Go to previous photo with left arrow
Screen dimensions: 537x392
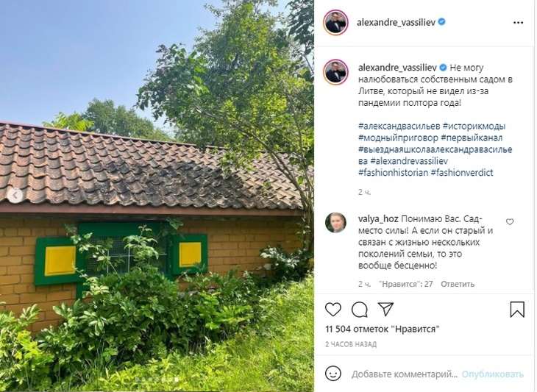15,196
